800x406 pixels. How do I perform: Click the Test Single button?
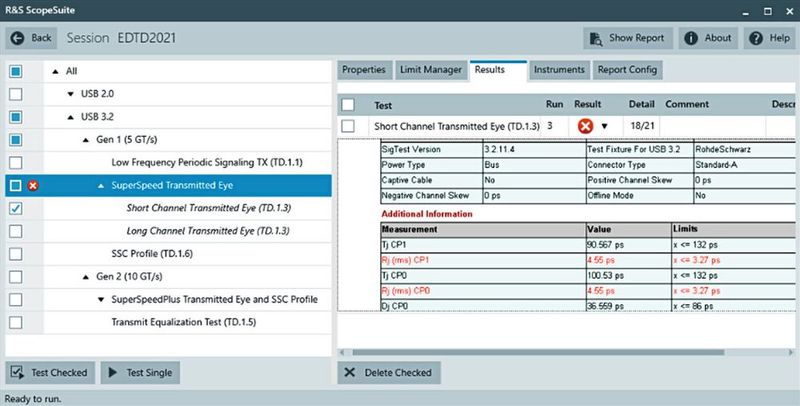140,372
